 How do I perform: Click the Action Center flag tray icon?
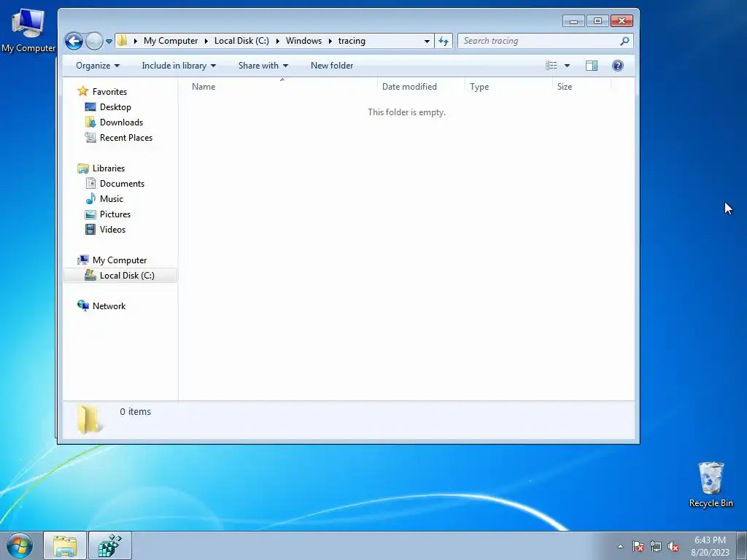[638, 546]
